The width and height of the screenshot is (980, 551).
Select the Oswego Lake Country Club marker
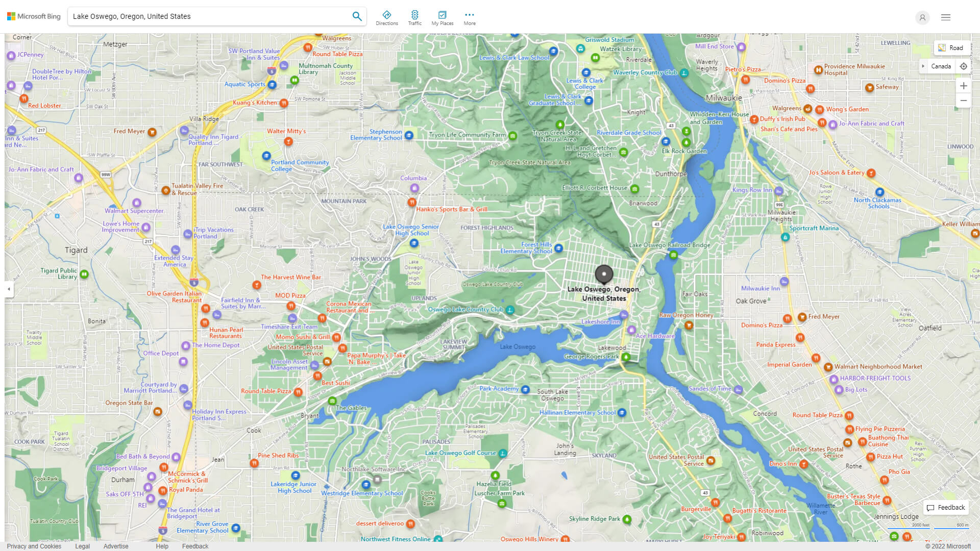(x=510, y=310)
